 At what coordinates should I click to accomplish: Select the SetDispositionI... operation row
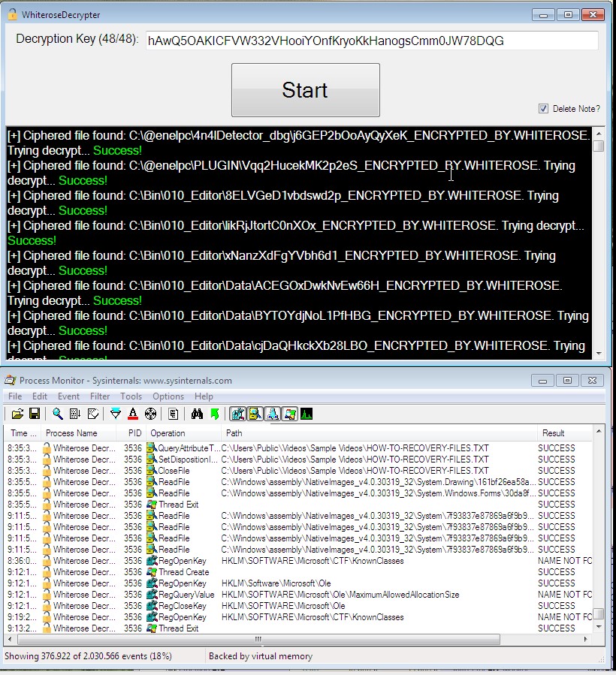(298, 460)
